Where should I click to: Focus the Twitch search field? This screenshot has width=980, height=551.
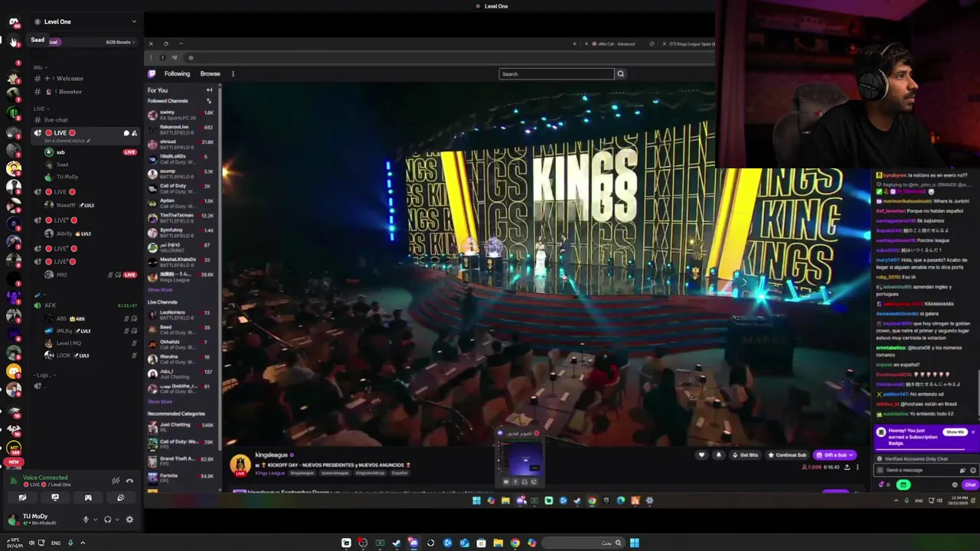click(557, 73)
